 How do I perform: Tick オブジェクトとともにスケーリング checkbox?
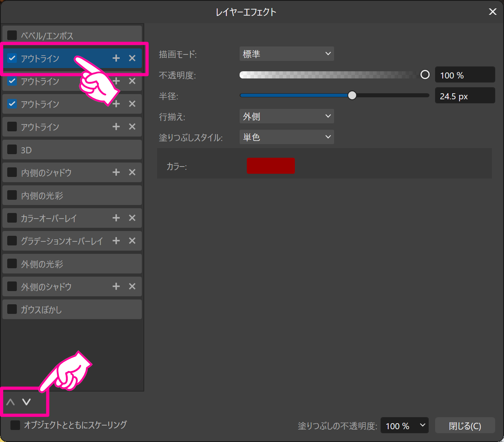pos(15,425)
